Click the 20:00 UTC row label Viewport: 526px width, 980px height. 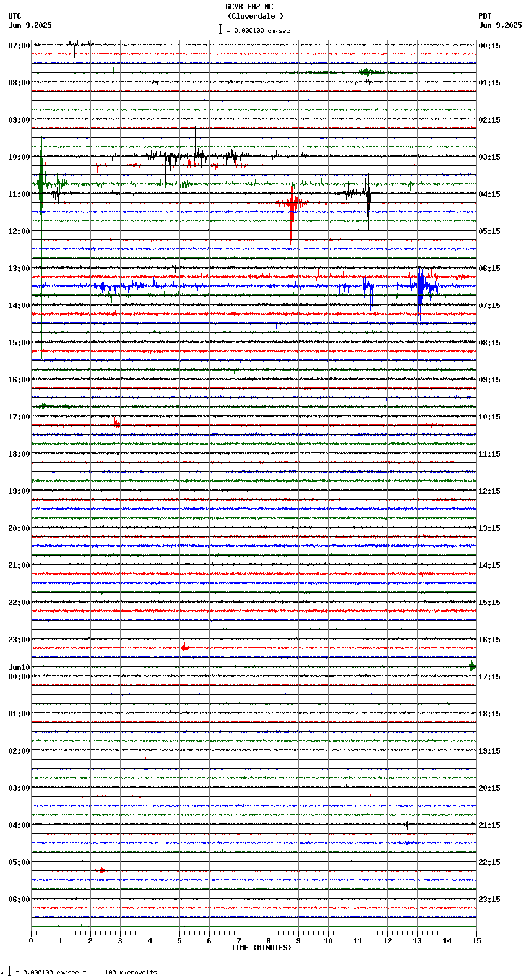pos(19,528)
